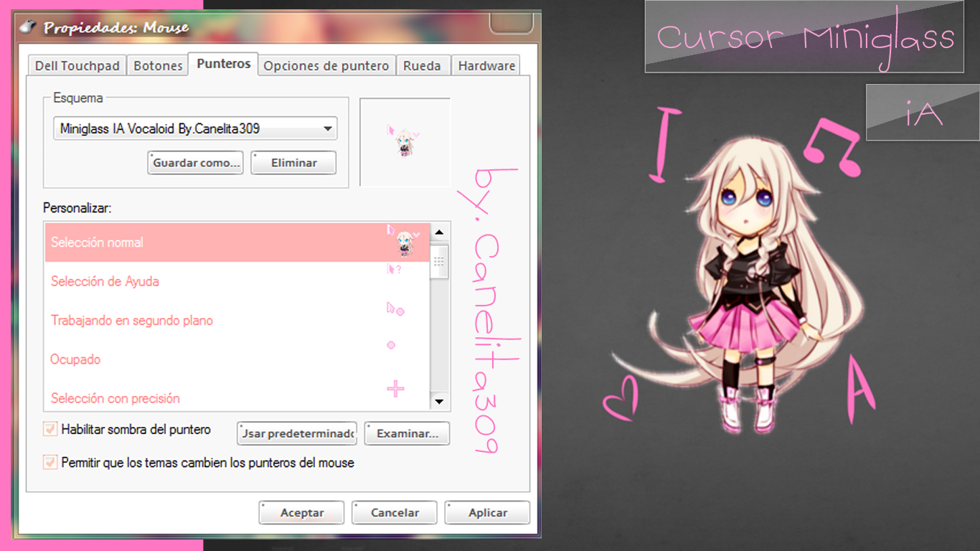The height and width of the screenshot is (551, 980).
Task: Click the Aplicar button
Action: pos(488,512)
